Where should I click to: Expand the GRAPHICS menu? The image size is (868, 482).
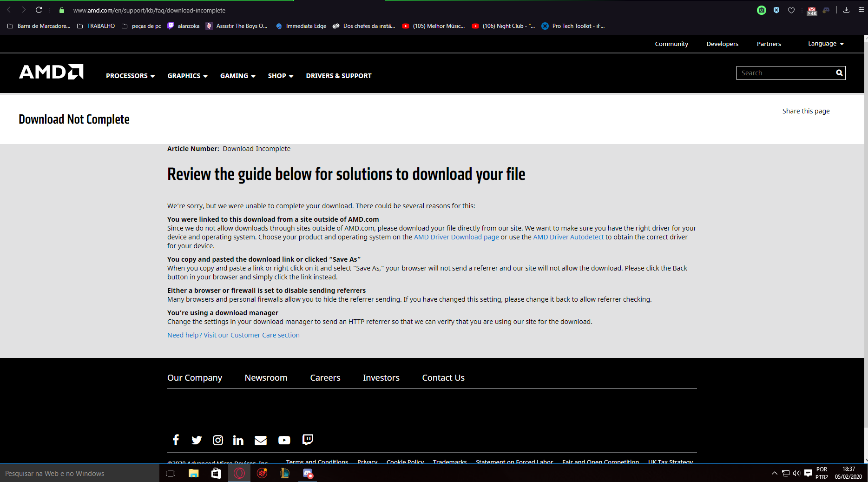tap(187, 76)
